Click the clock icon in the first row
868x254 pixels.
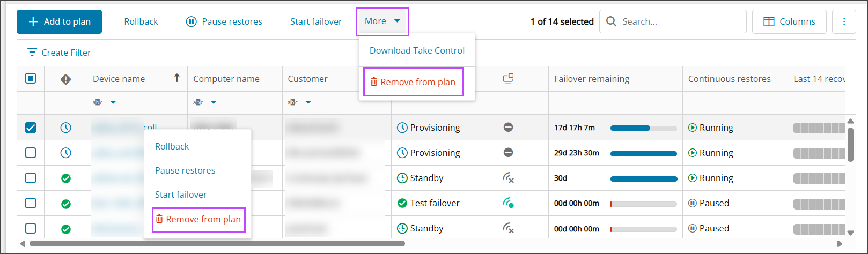[x=65, y=128]
